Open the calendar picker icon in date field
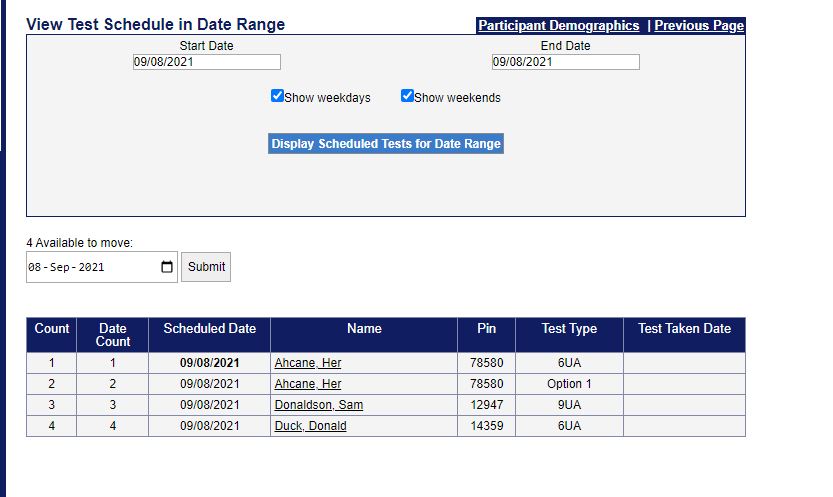Viewport: 833px width, 497px height. pos(167,267)
